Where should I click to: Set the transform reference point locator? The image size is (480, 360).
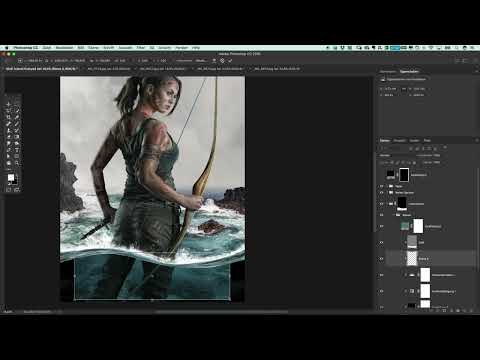[x=20, y=61]
